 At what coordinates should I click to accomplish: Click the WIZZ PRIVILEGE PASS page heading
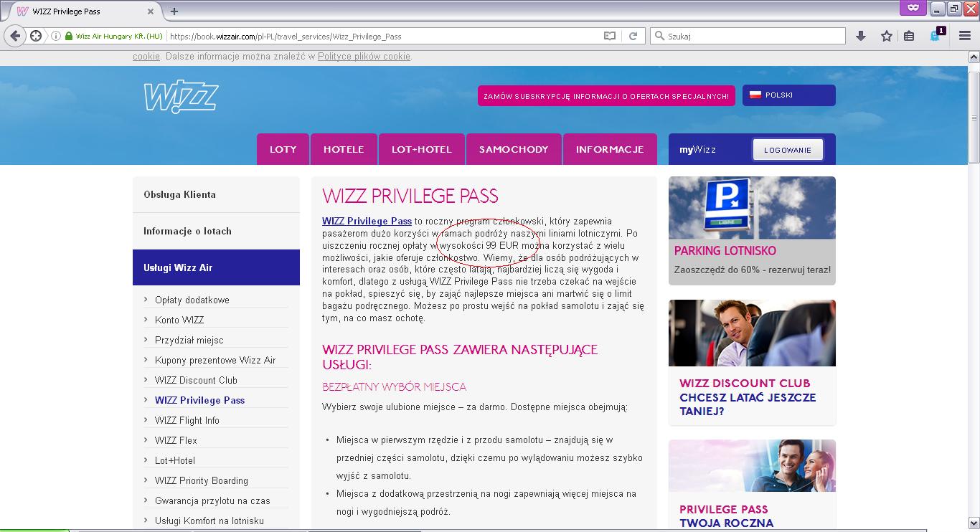click(x=410, y=196)
